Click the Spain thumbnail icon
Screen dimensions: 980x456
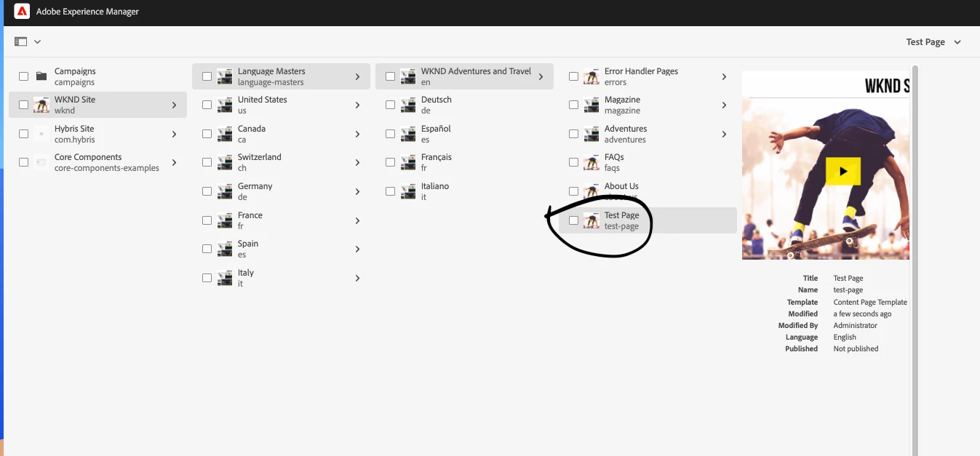tap(225, 249)
